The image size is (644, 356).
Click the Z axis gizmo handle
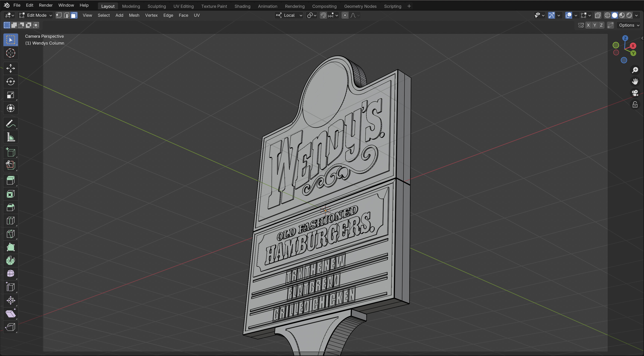(625, 38)
